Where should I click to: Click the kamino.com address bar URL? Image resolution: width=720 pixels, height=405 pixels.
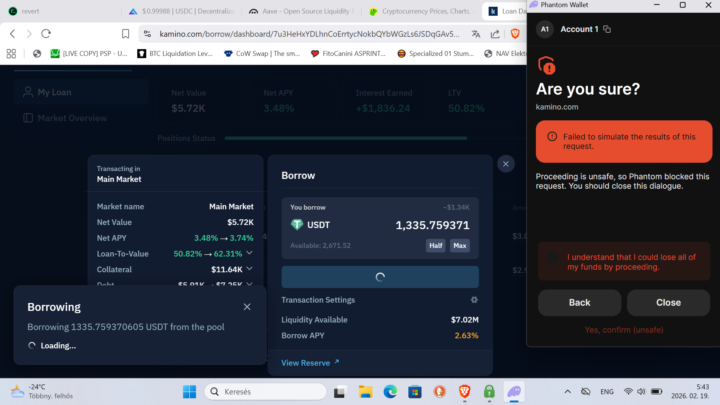(x=309, y=34)
